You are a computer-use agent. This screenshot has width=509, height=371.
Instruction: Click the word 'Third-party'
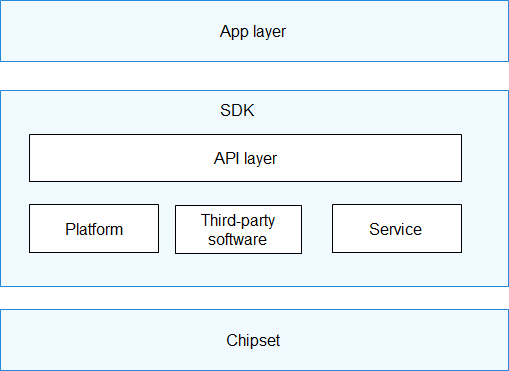click(x=238, y=221)
